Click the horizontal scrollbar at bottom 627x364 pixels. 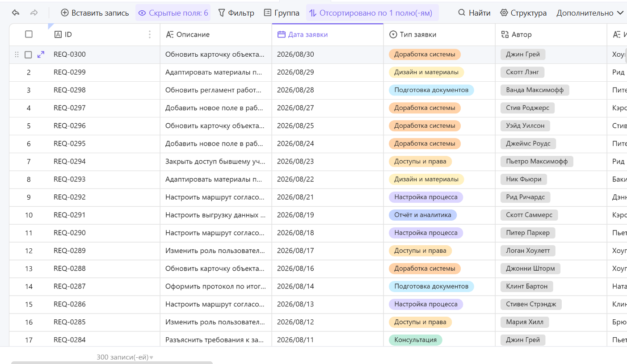(x=112, y=363)
